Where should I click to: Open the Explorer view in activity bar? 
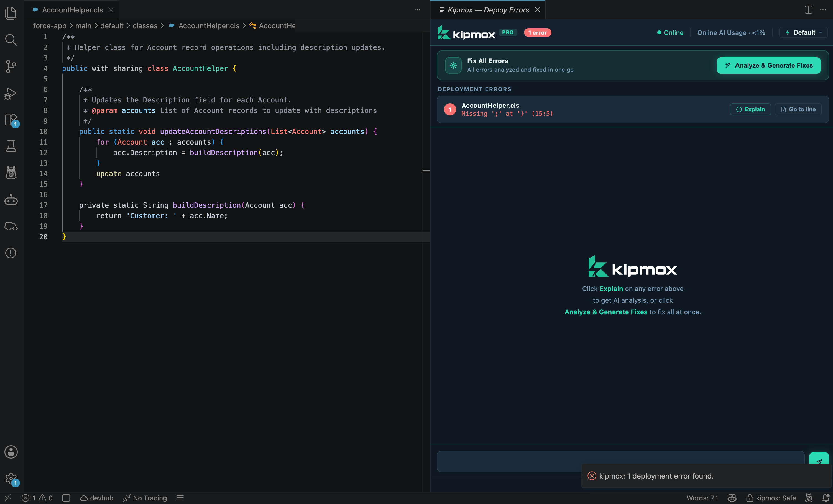point(11,13)
